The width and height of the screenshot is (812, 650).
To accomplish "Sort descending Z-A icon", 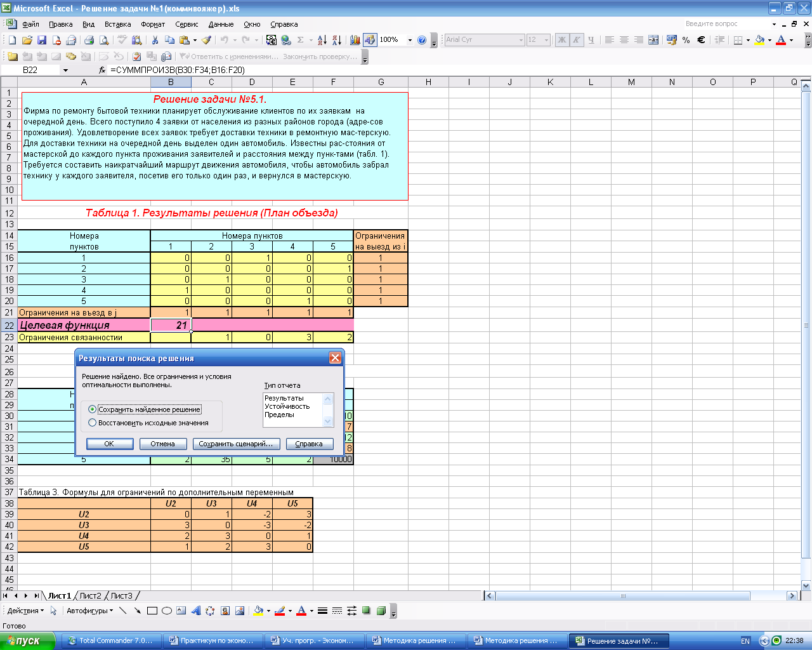I will [x=337, y=40].
